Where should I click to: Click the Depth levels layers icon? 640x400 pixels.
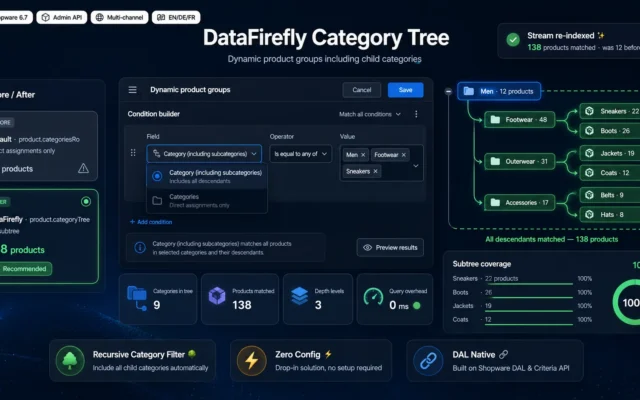pos(300,296)
